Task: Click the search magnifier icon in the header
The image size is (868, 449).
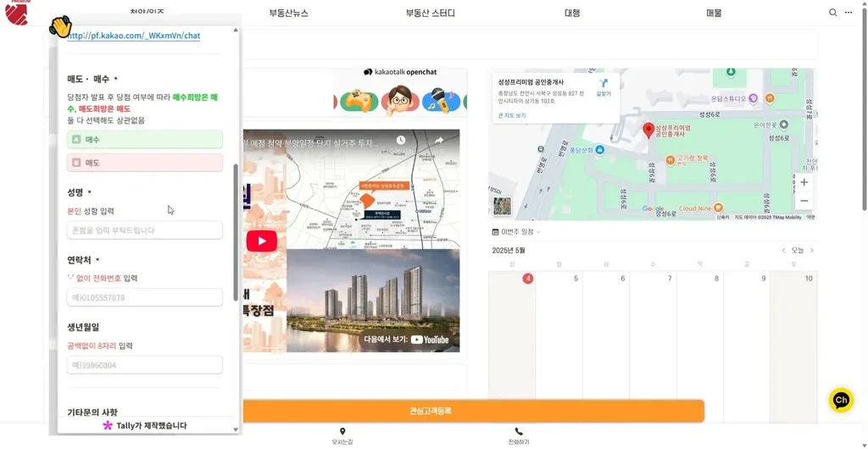Action: pyautogui.click(x=832, y=13)
